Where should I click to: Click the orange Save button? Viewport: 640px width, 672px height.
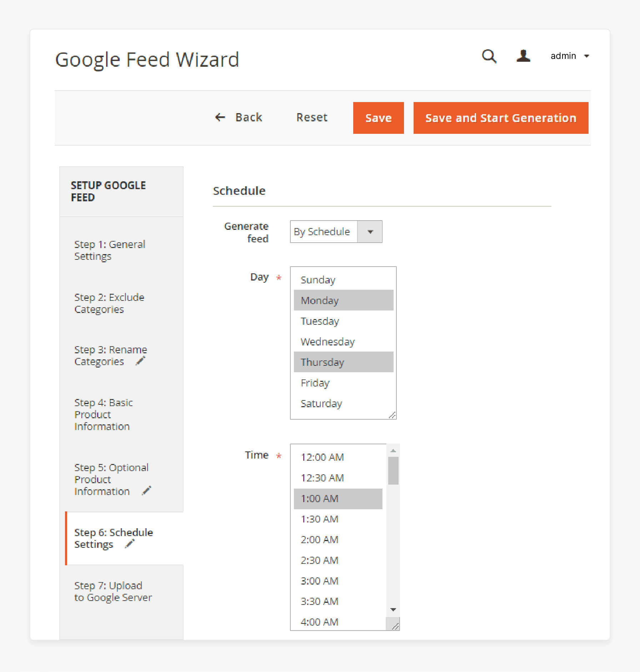pos(378,118)
